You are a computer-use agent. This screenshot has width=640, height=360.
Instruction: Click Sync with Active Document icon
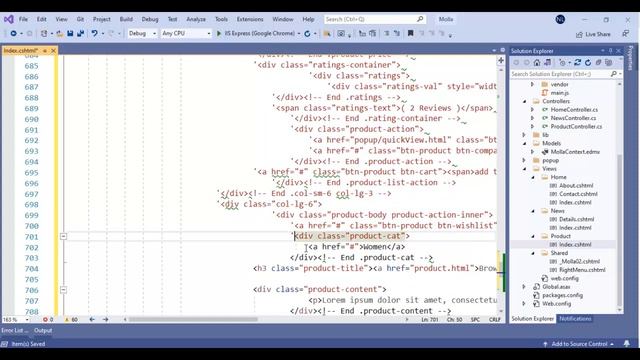coord(577,62)
